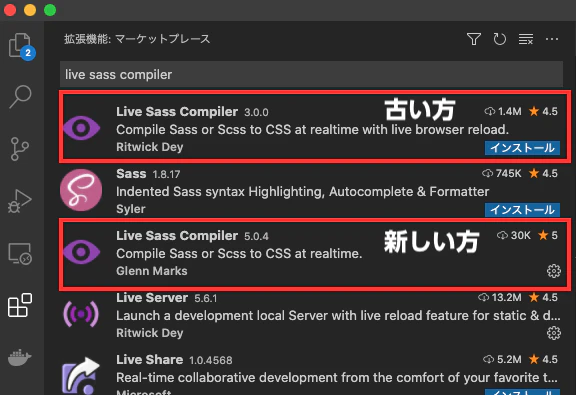Install Live Sass Compiler by Ritwick Dey
Screen dimensions: 576x395
[x=522, y=148]
